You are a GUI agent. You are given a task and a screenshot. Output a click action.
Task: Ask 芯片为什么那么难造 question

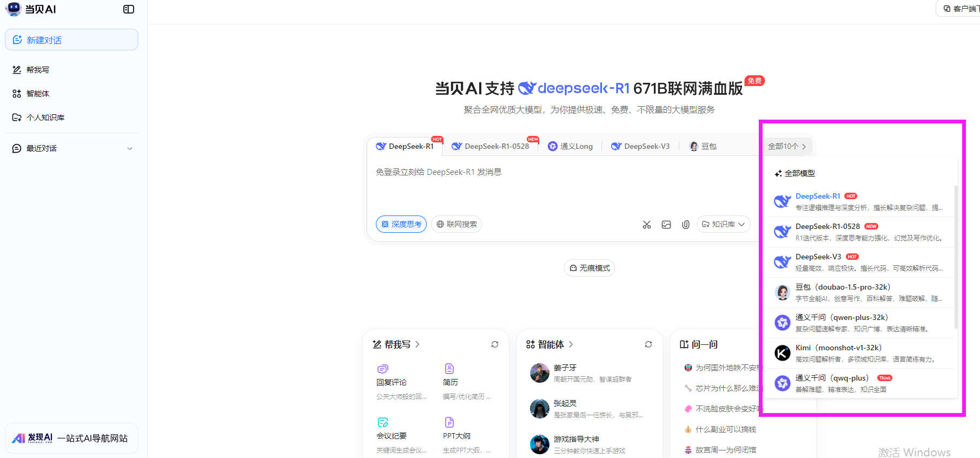coord(723,388)
